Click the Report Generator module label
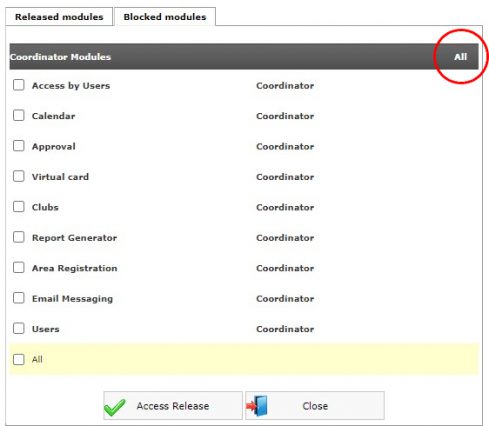489x426 pixels. tap(74, 238)
